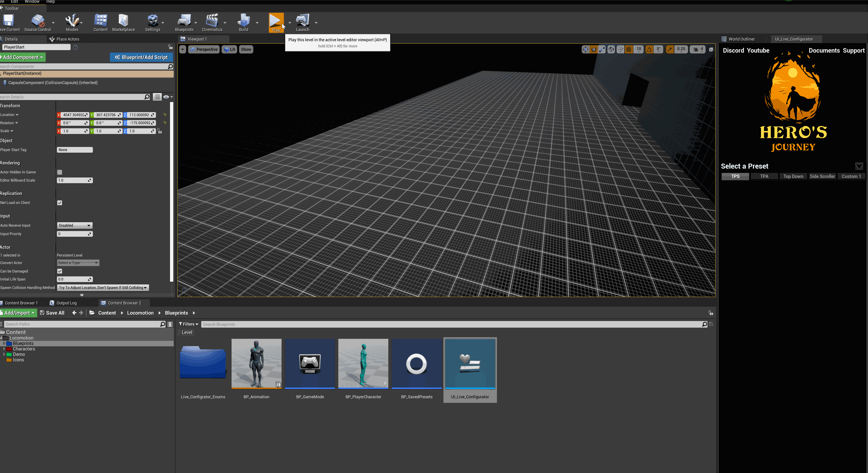
Task: Click the Launch toolbar icon
Action: pos(302,23)
